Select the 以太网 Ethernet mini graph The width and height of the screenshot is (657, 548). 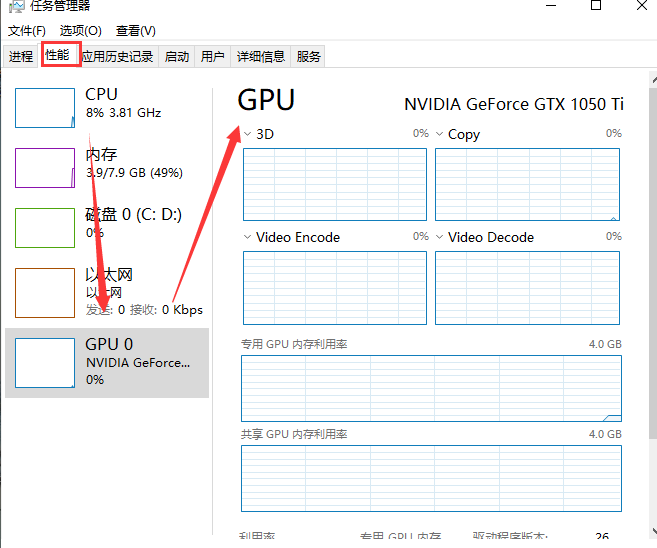(x=45, y=292)
